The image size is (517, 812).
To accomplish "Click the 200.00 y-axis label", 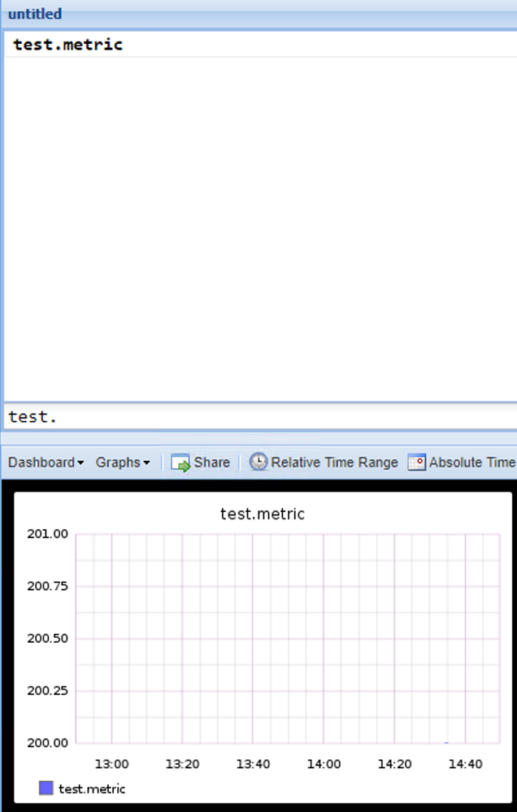I will coord(48,743).
